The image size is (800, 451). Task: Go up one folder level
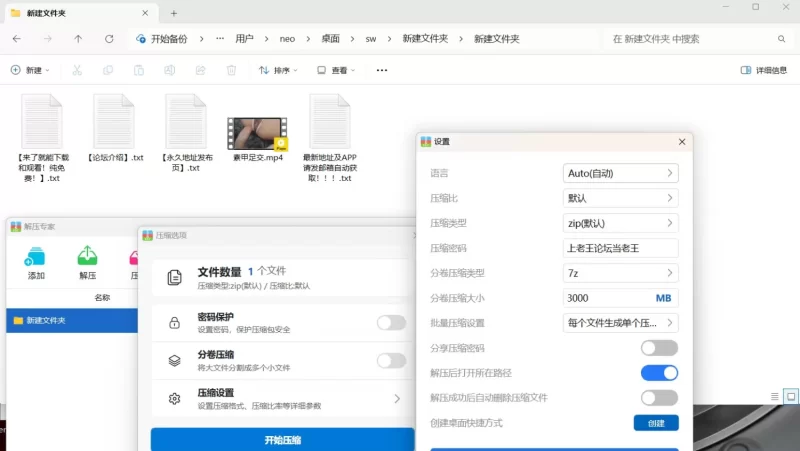78,39
